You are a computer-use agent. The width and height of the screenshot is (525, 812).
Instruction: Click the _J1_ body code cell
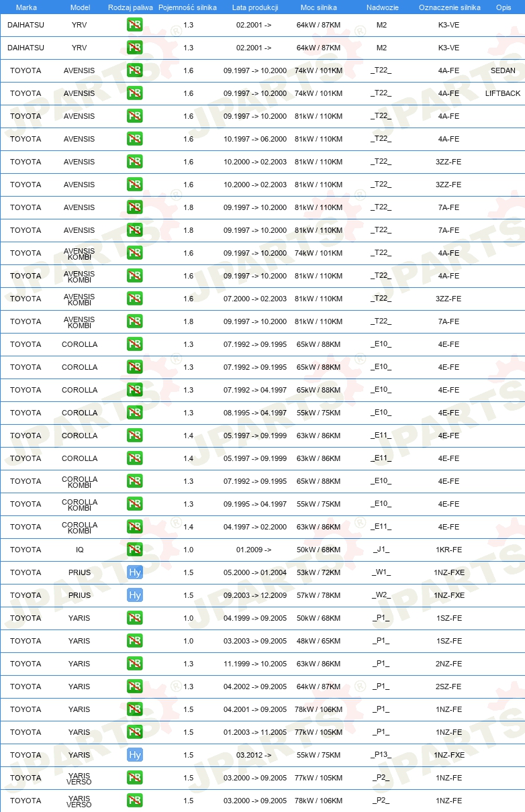click(x=381, y=550)
